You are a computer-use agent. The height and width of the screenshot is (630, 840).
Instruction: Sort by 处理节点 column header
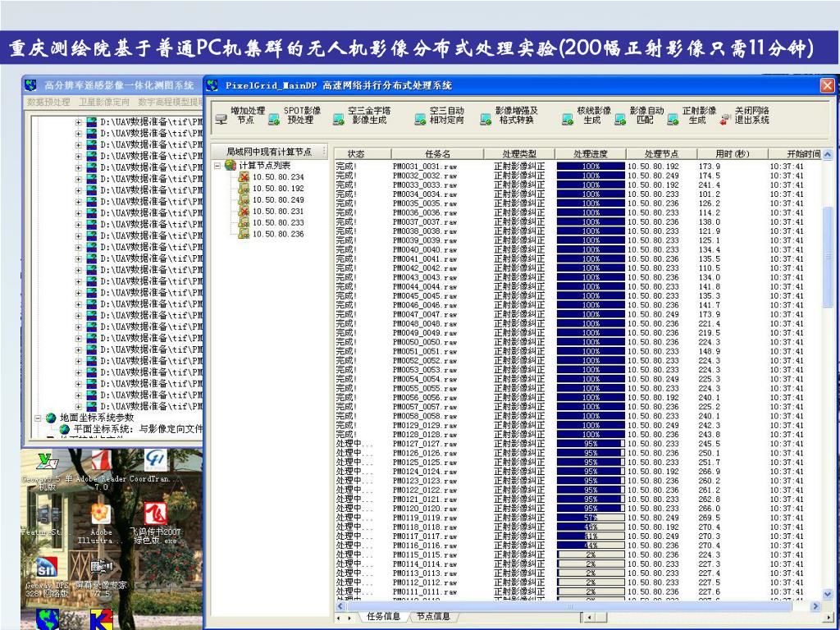(x=662, y=153)
